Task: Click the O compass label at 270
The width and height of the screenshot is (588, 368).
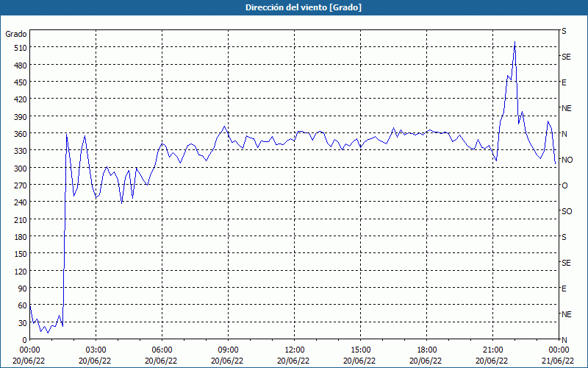Action: [x=564, y=186]
